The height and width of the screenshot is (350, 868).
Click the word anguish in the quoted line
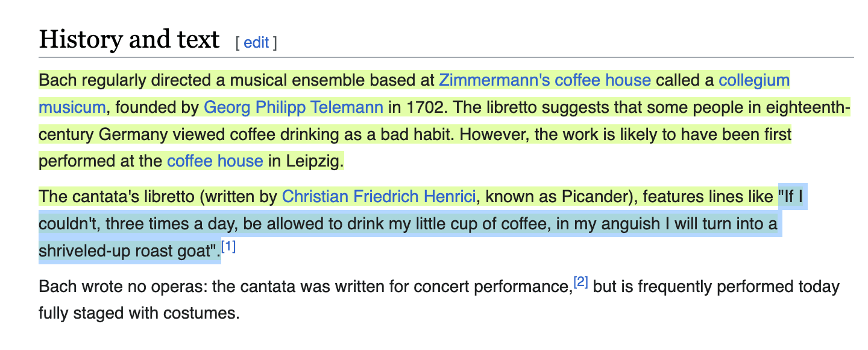[x=630, y=224]
